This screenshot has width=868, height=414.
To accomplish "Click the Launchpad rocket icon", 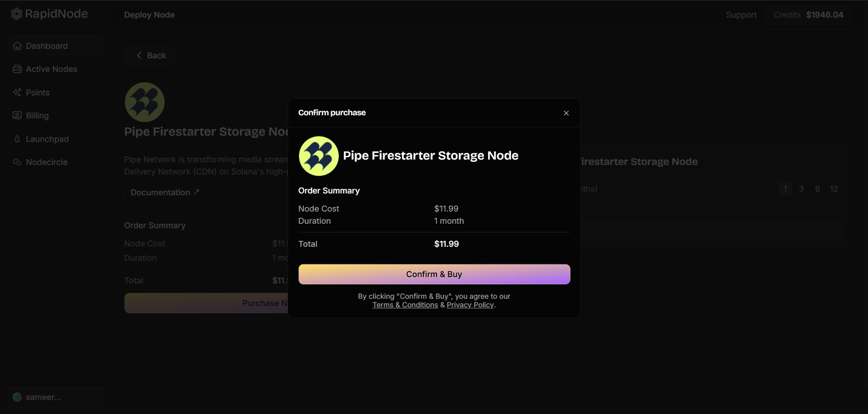I will point(17,139).
